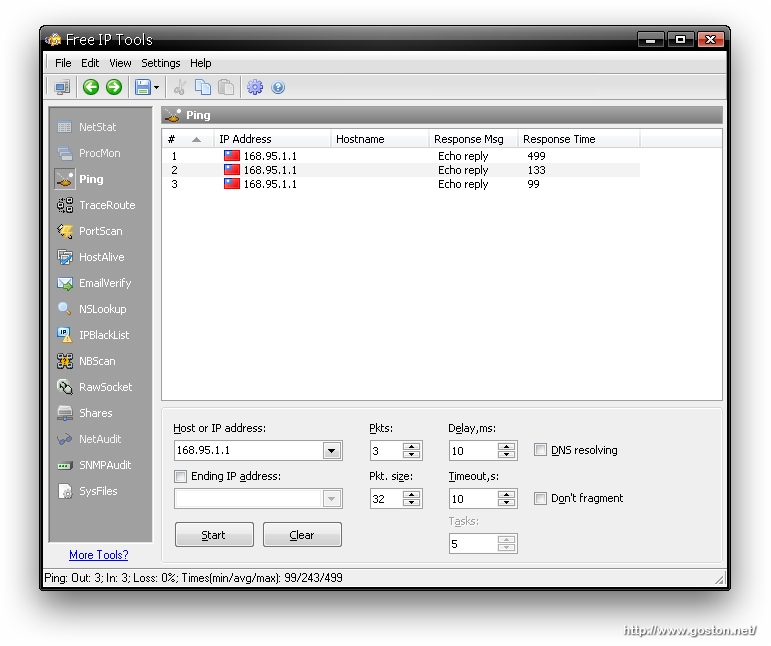This screenshot has width=771, height=646.
Task: Enable the Ending IP address checkbox
Action: [x=181, y=476]
